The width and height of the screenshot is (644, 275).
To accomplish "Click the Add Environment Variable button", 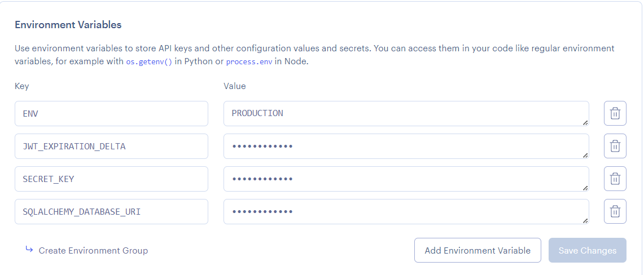I will pyautogui.click(x=477, y=250).
